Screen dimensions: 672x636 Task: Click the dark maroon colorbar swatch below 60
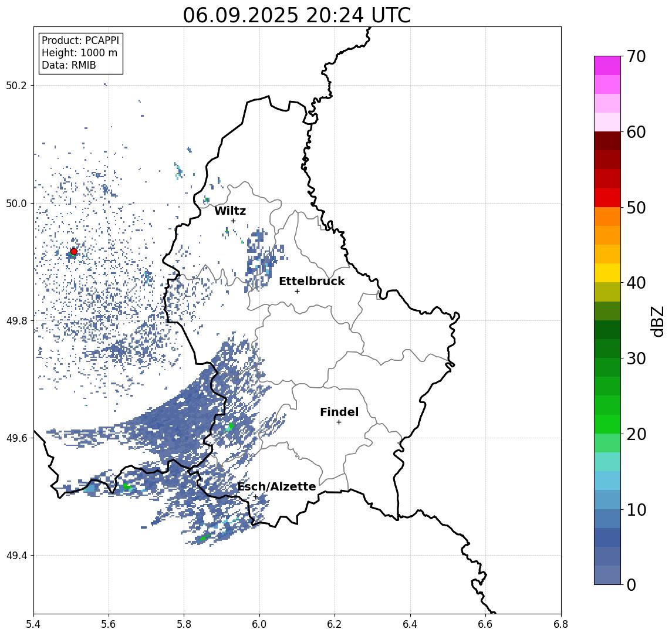point(607,141)
